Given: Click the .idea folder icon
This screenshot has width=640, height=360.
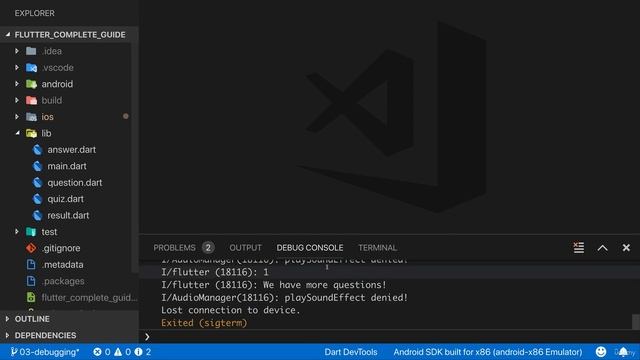Looking at the screenshot, I should (x=31, y=51).
